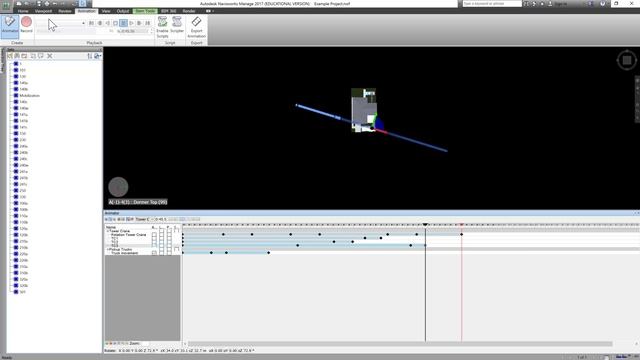Open the Scripter window
The height and width of the screenshot is (360, 640).
pyautogui.click(x=177, y=25)
